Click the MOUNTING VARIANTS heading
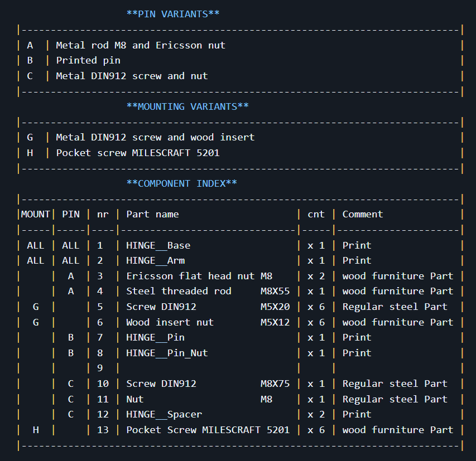This screenshot has width=476, height=461. [x=187, y=106]
